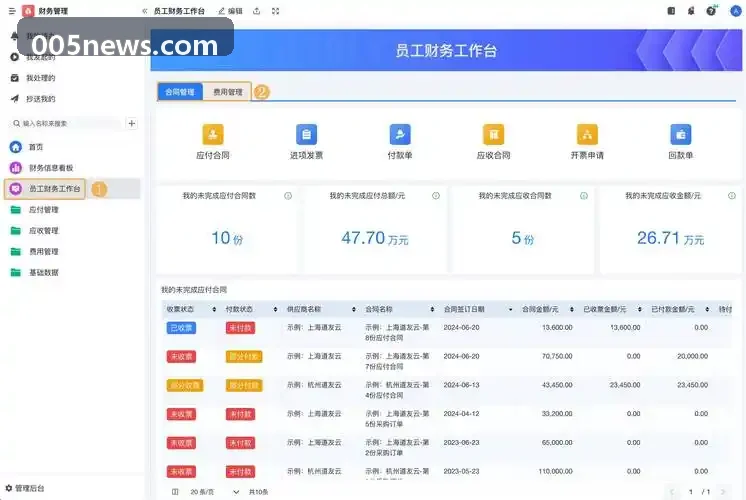Go to 首页 in the sidebar
Viewport: 746px width, 500px height.
pos(36,147)
